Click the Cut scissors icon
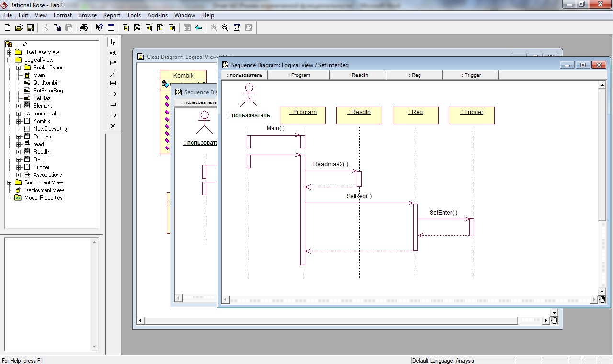Viewport: 613px width, 364px height. coord(45,28)
